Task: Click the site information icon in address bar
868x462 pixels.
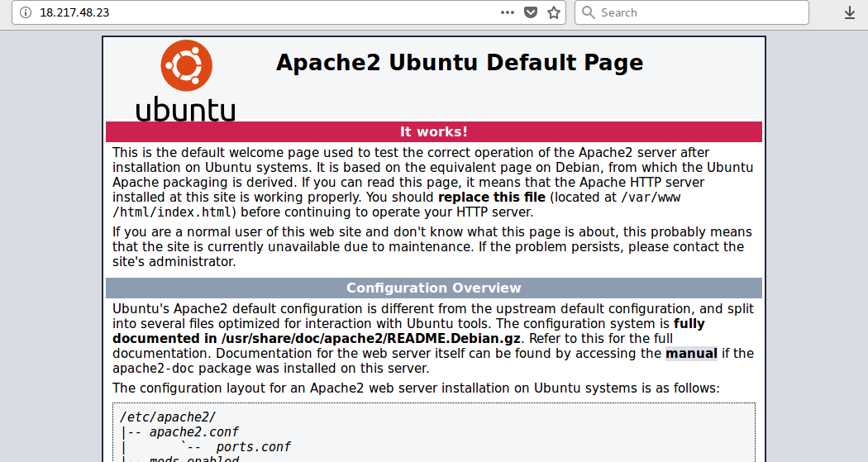Action: pos(26,12)
